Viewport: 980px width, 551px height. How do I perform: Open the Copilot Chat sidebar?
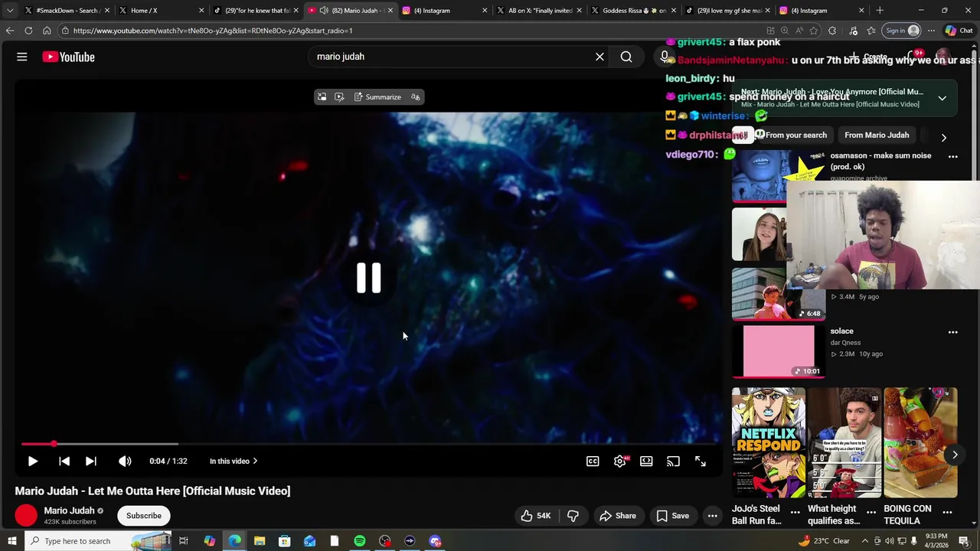click(959, 31)
